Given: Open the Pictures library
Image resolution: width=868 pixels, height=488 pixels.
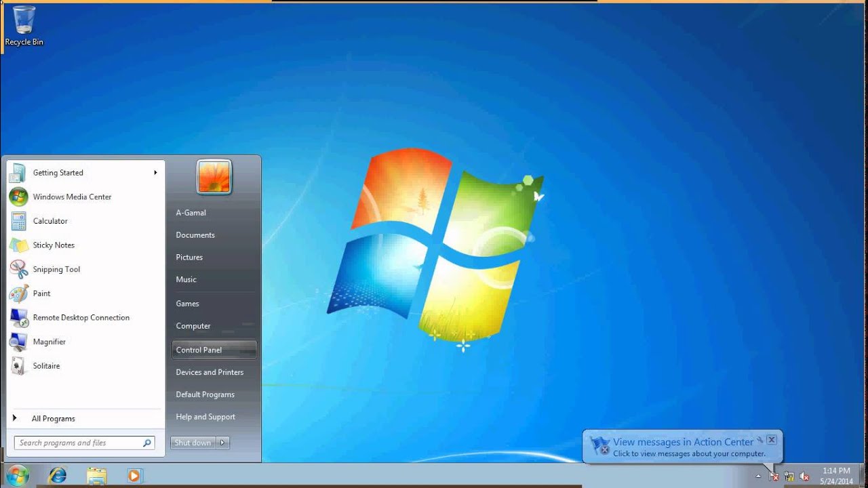Looking at the screenshot, I should click(x=214, y=258).
